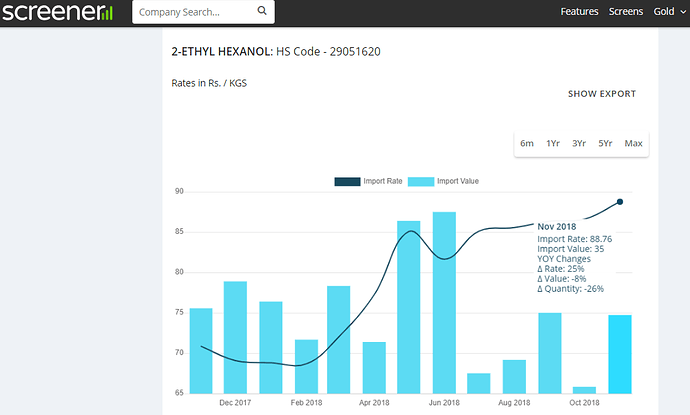
Task: Open the Gold menu item
Action: point(664,12)
